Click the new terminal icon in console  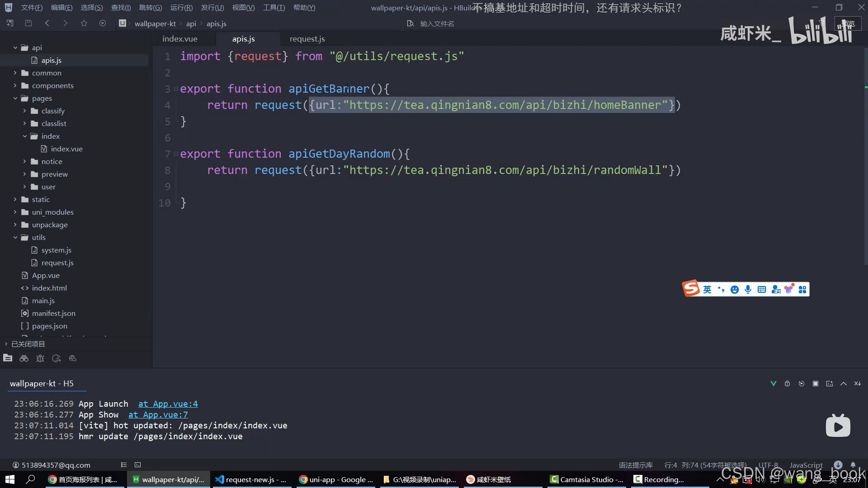click(x=830, y=384)
